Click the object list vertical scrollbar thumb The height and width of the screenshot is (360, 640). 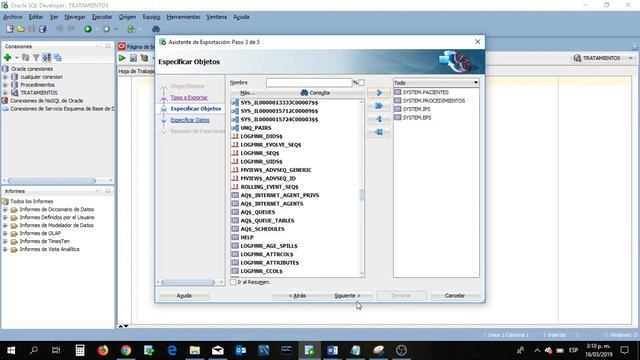[361, 195]
